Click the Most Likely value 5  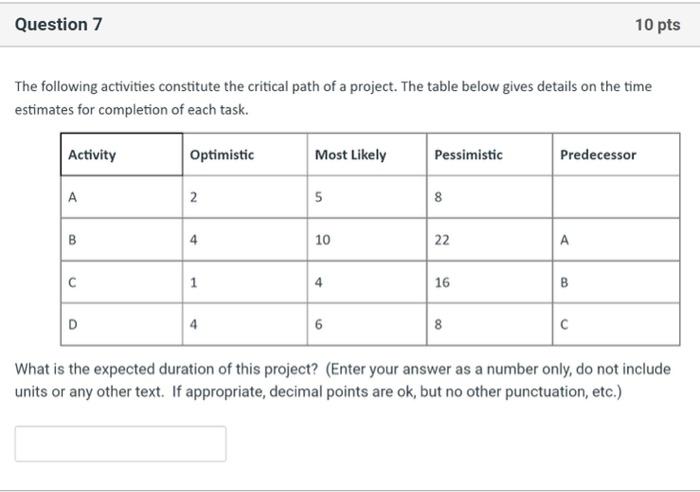click(318, 198)
